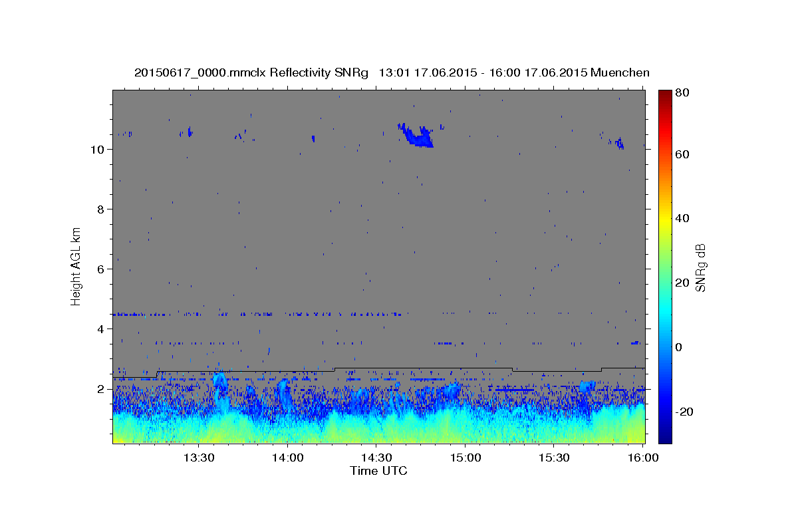The image size is (798, 532).
Task: Click the 14:30 time tick label
Action: [376, 458]
